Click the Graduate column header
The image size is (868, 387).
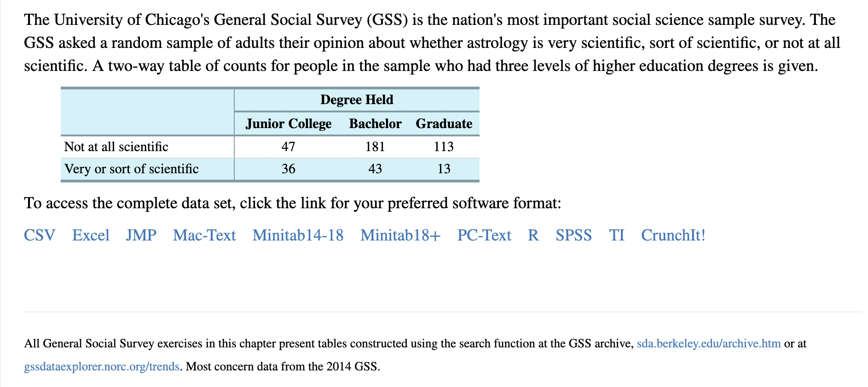(444, 123)
